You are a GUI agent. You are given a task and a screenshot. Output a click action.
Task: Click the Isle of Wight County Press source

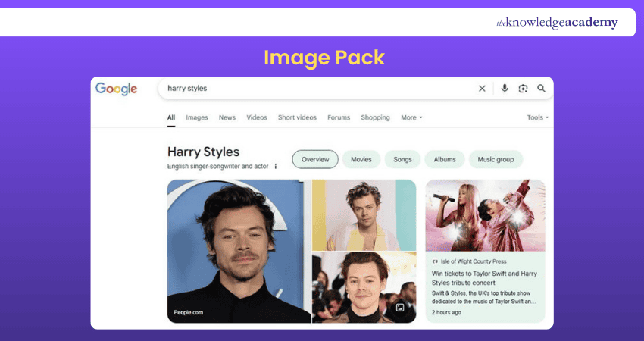click(x=469, y=261)
